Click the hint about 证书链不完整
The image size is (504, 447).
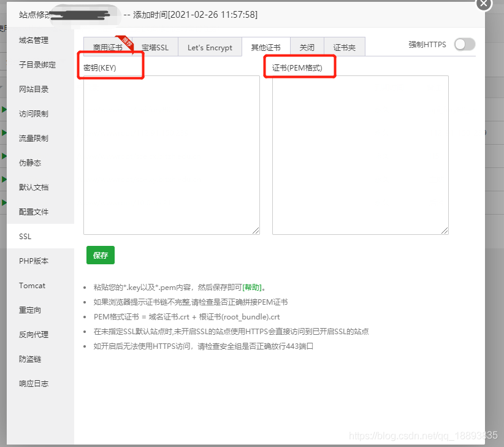pyautogui.click(x=190, y=302)
